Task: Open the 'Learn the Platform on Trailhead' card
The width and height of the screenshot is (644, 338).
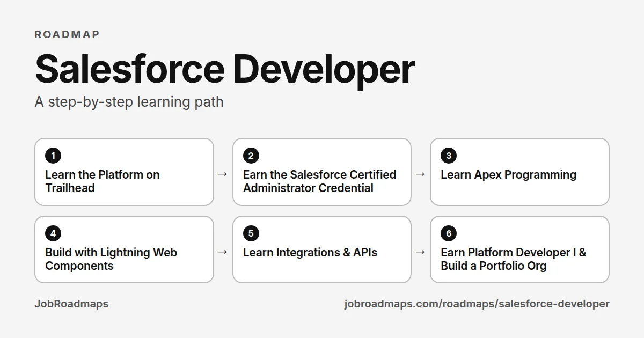Action: coord(124,172)
